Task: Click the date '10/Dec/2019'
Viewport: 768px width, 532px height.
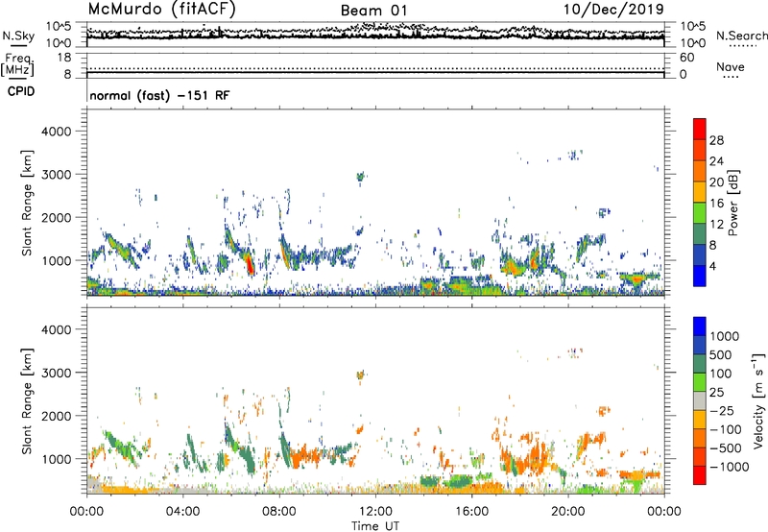Action: [613, 10]
